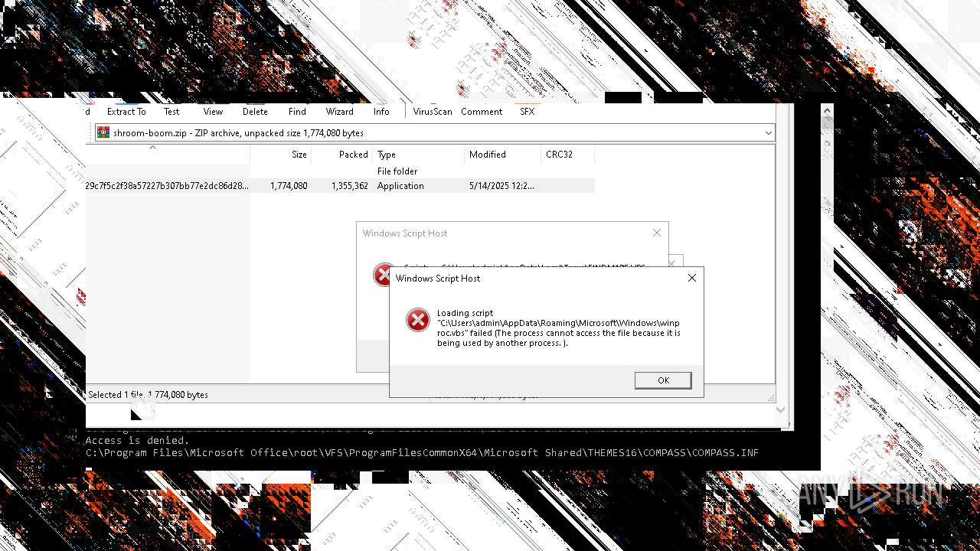
Task: Click Test in WinRAR toolbar
Action: coord(171,112)
